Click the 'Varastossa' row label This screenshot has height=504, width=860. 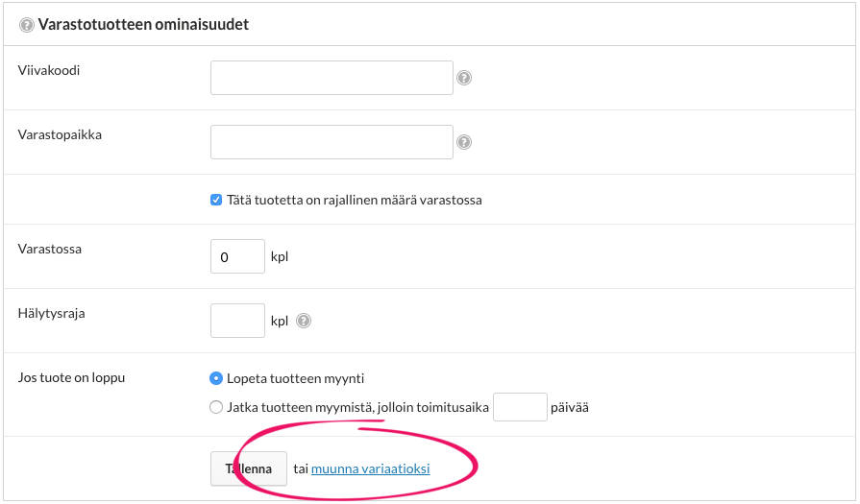[x=50, y=249]
